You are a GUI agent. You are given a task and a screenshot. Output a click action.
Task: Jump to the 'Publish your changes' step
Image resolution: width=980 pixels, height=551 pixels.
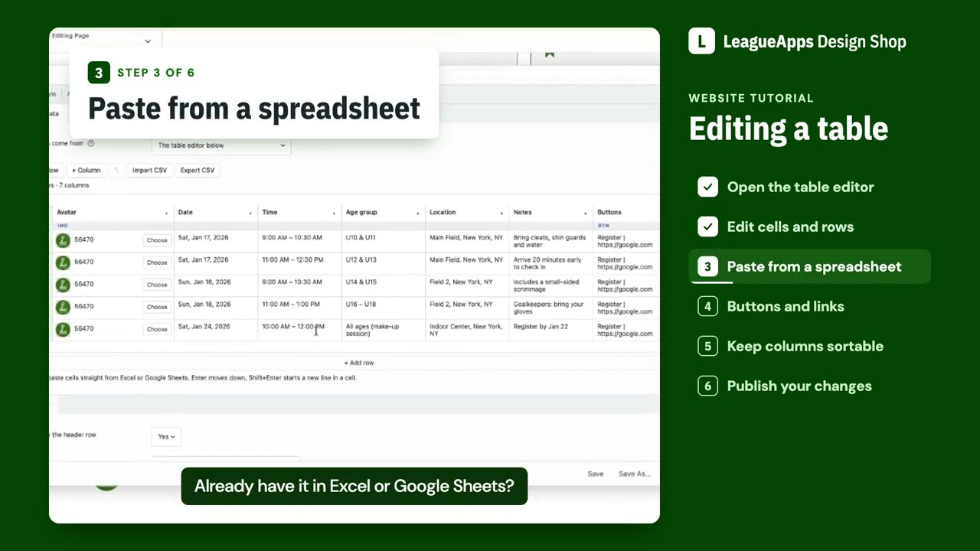(x=785, y=386)
